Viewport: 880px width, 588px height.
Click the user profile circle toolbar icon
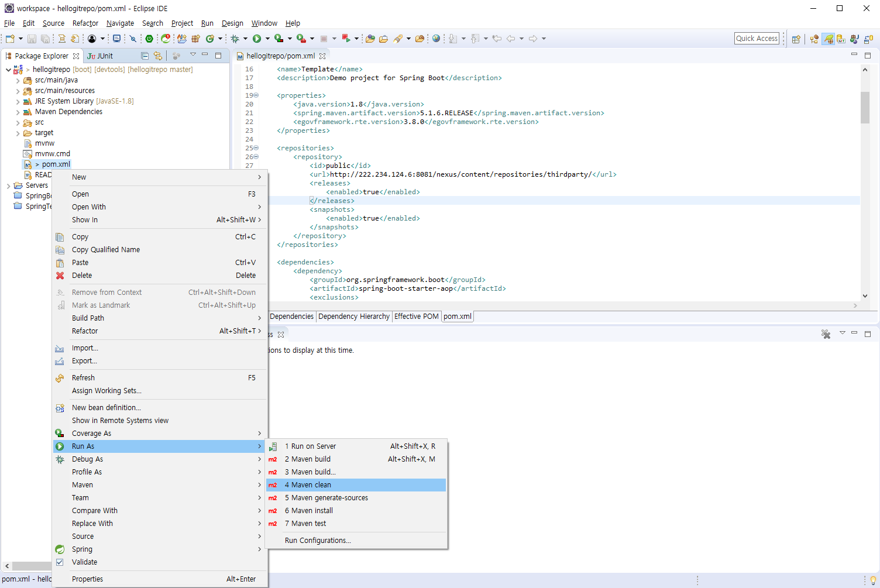[92, 39]
